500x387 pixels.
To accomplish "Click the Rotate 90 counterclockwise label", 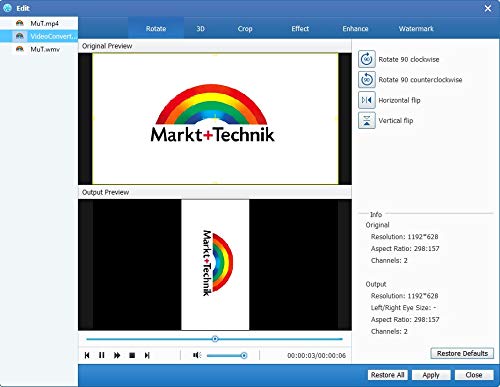I will 420,80.
